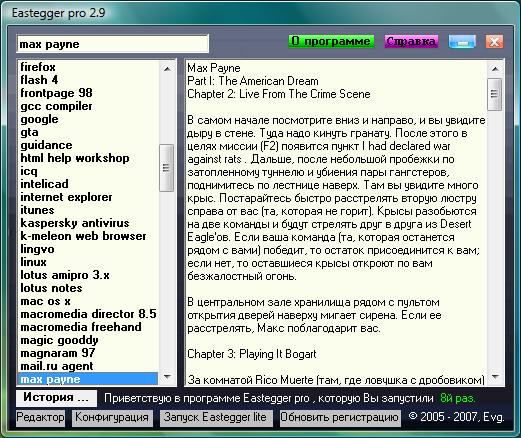This screenshot has width=521, height=438.
Task: Select the 'gta' entry
Action: 88,132
